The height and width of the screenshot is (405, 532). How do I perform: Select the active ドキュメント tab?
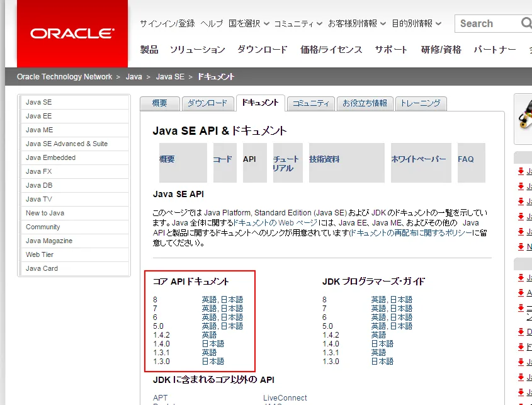tap(261, 103)
